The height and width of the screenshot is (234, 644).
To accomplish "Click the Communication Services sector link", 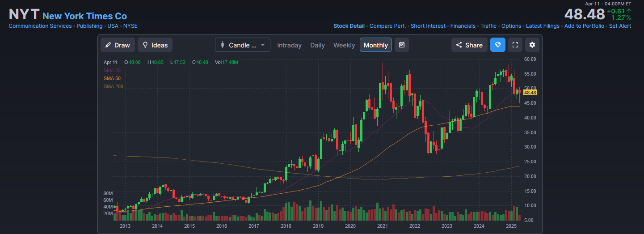I will pos(40,26).
